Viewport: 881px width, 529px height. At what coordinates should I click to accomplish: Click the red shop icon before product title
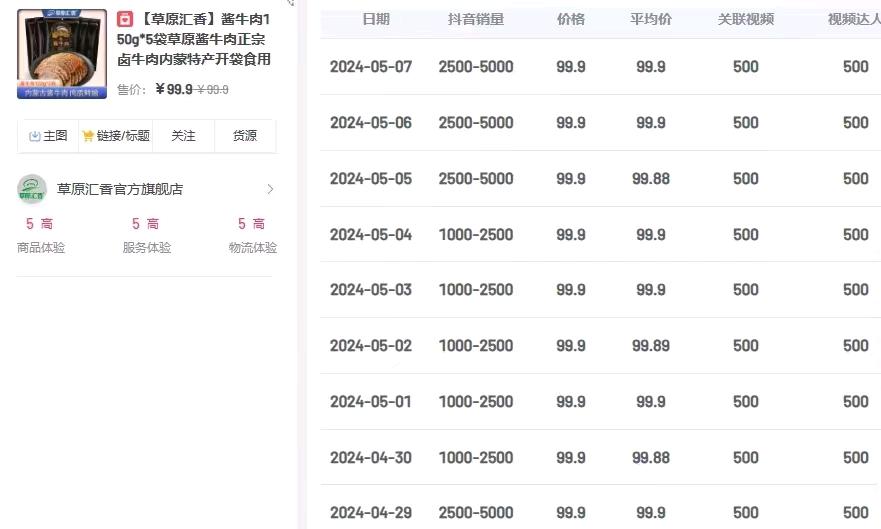125,19
